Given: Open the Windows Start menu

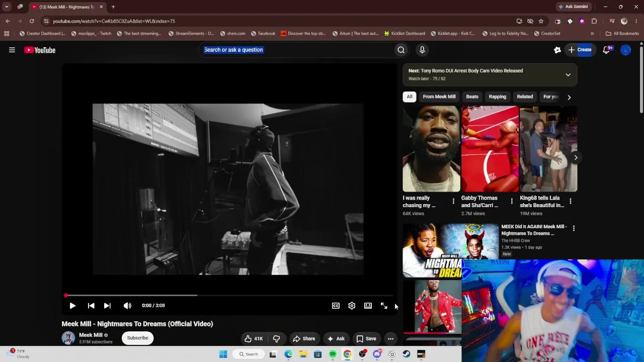Looking at the screenshot, I should point(223,354).
